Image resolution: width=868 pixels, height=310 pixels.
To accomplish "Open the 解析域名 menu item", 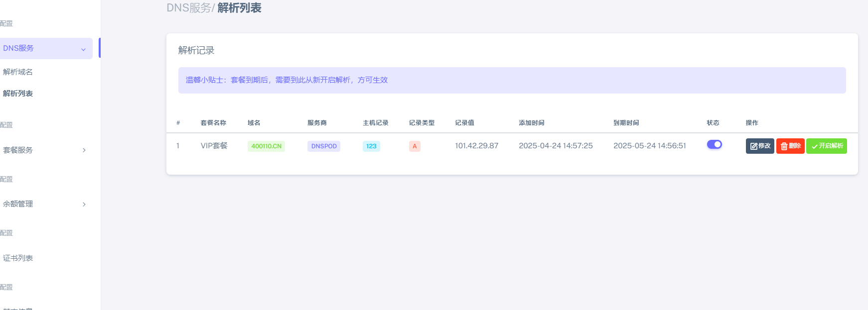I will (x=18, y=72).
